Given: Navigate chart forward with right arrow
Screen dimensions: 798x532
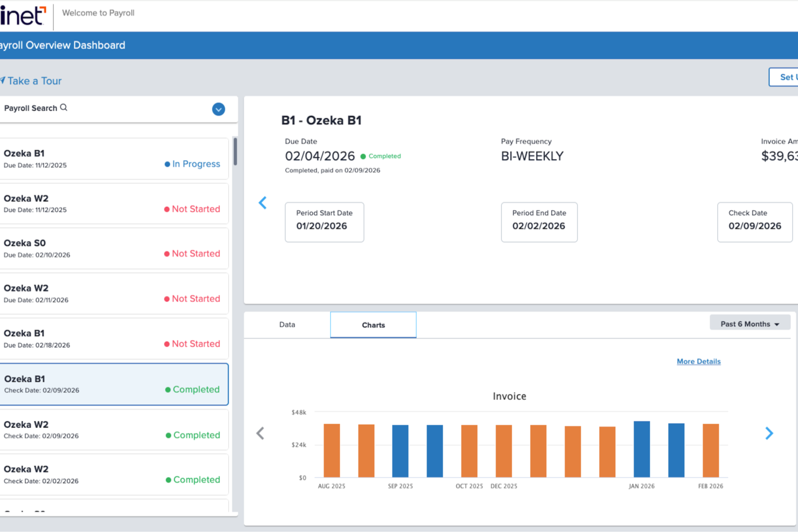Looking at the screenshot, I should click(x=769, y=433).
